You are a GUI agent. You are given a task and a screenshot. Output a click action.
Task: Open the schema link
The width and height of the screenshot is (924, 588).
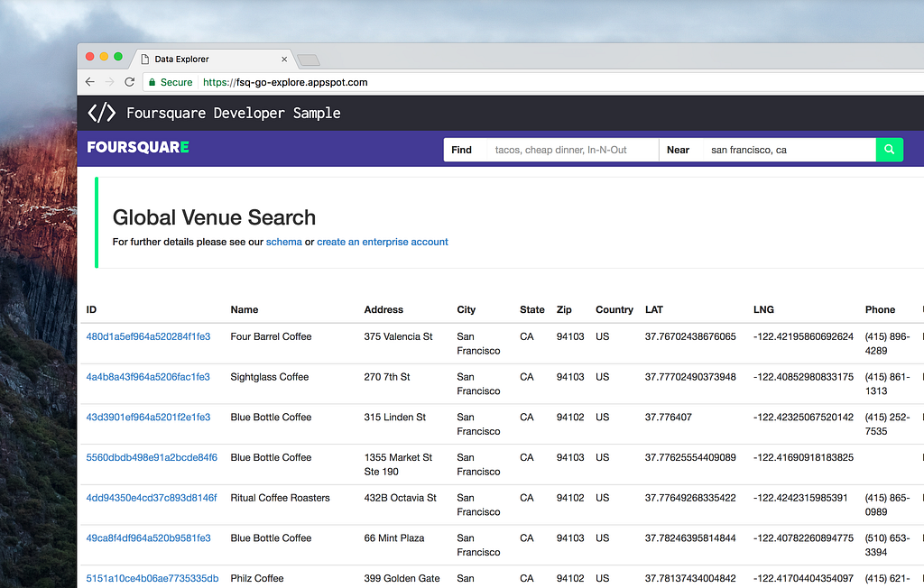pos(283,242)
